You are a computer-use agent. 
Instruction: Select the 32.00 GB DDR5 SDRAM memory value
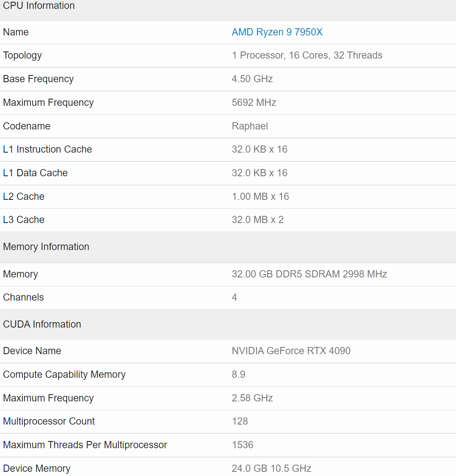pyautogui.click(x=309, y=274)
